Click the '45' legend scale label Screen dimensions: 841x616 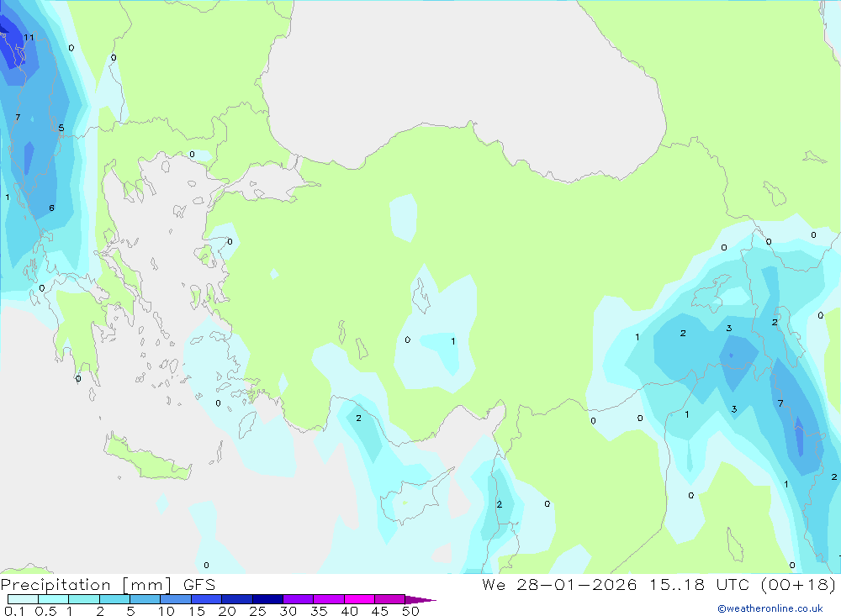pyautogui.click(x=380, y=611)
